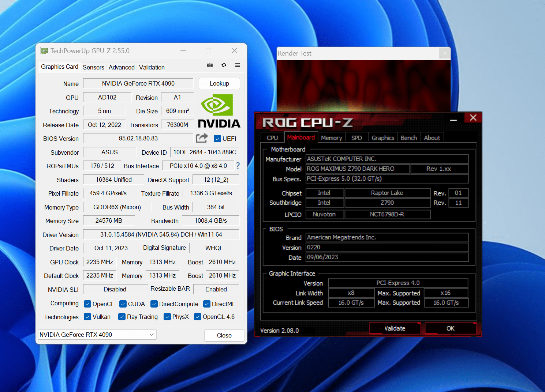The image size is (545, 392).
Task: Switch to the Graphics Card tab
Action: pos(60,67)
